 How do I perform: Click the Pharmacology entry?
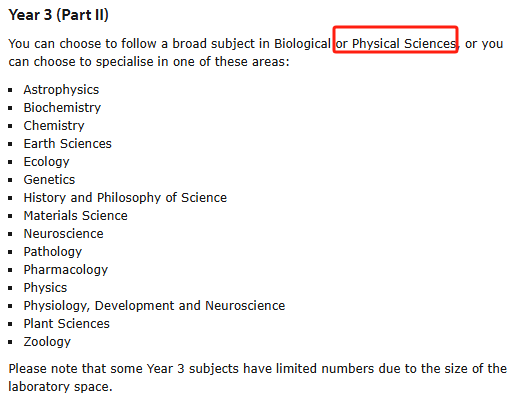point(66,270)
